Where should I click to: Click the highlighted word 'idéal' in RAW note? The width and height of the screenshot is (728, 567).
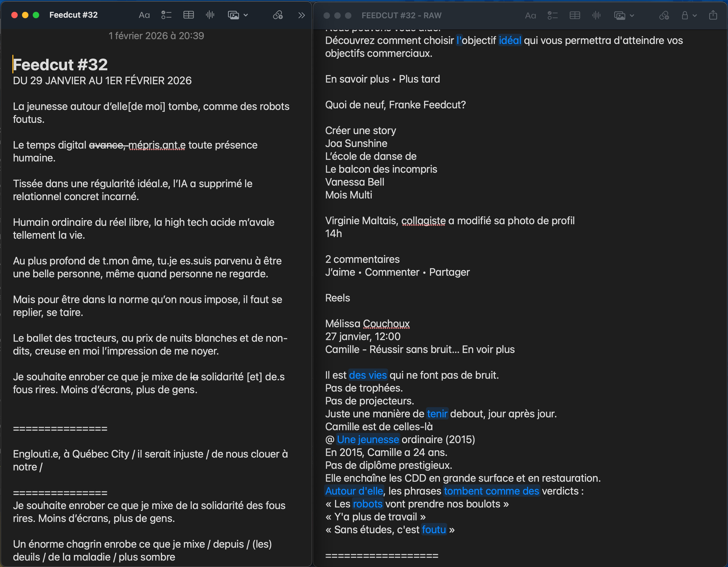point(510,41)
